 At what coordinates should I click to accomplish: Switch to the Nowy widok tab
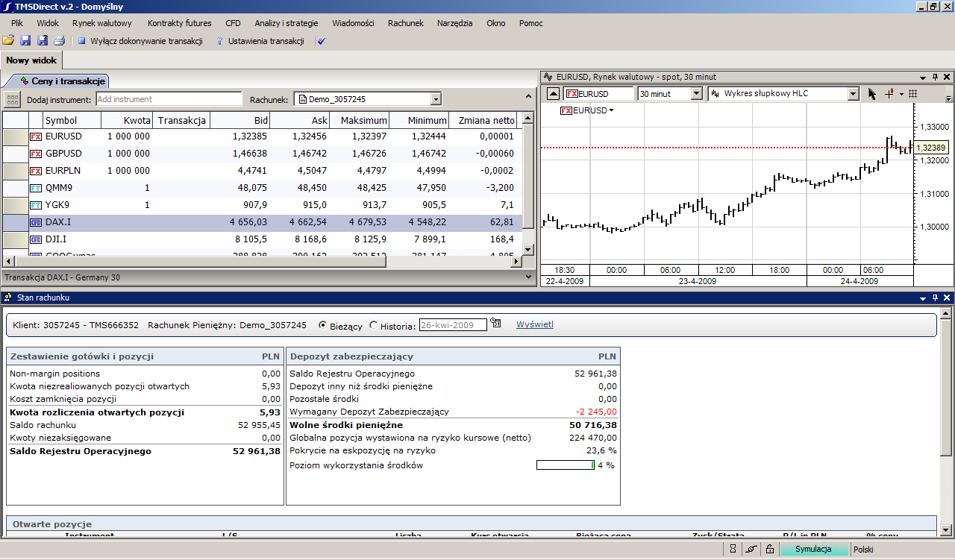pos(31,60)
